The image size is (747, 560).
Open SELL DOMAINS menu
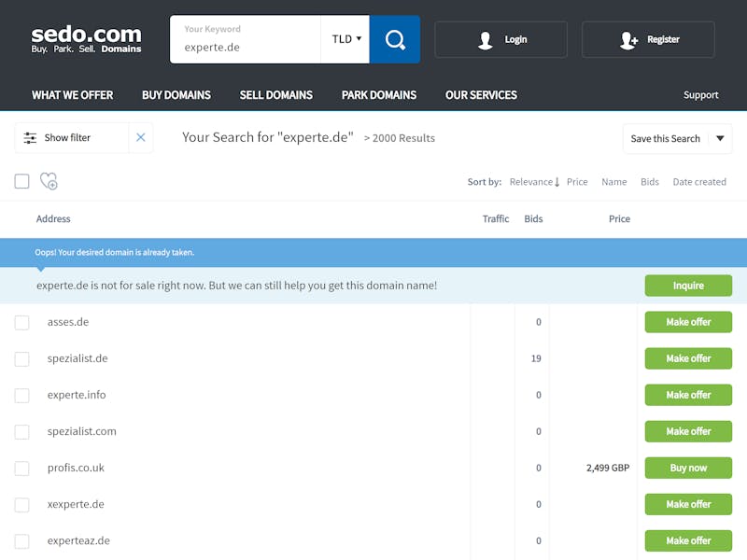276,95
